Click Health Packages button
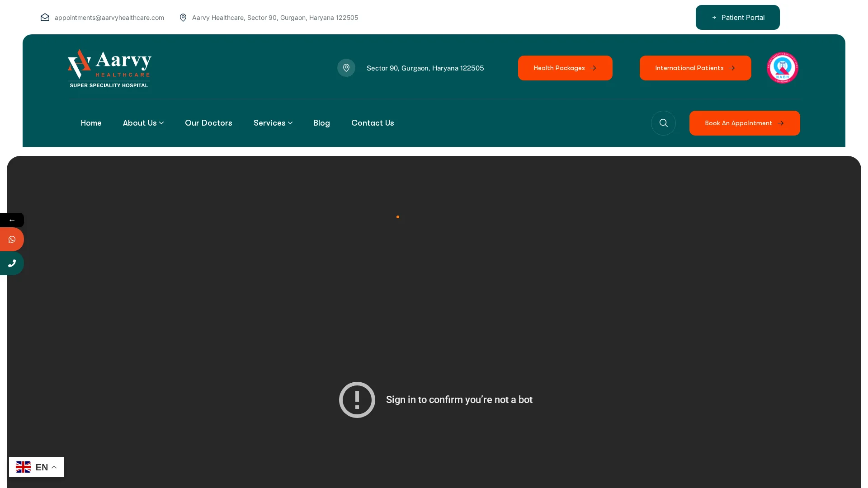868x488 pixels. click(x=565, y=68)
